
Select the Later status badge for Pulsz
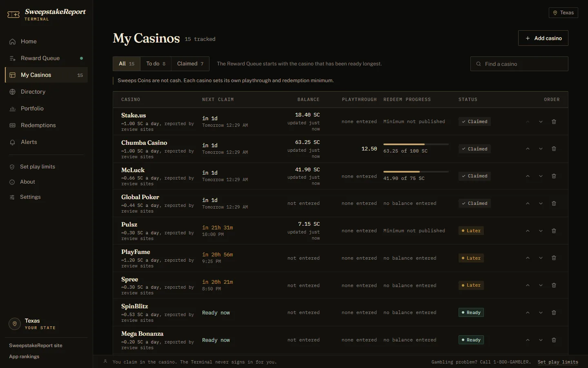coord(471,231)
